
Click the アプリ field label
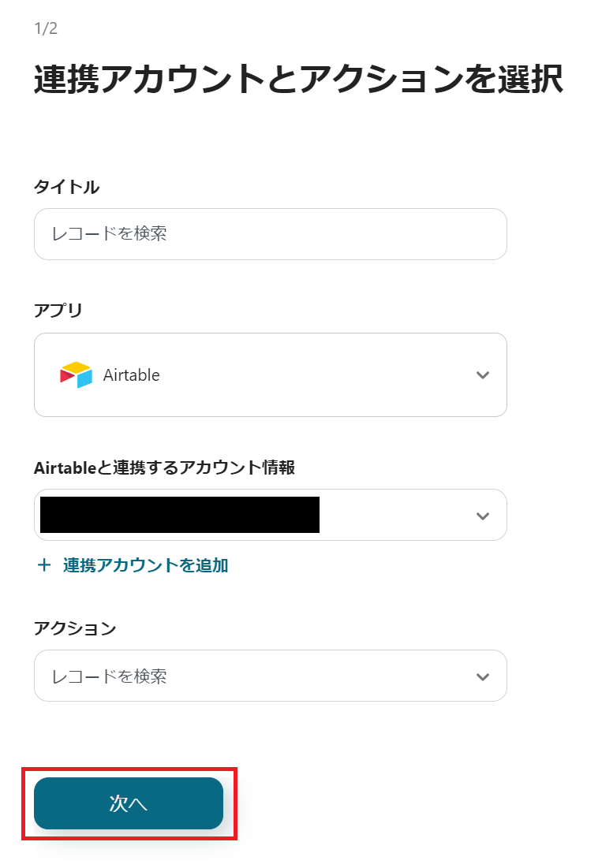[x=58, y=311]
